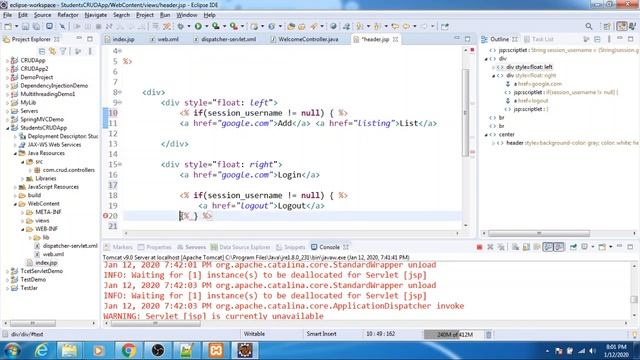Screen dimensions: 640x360
Task: Select com.crud.controllers package
Action: tap(69, 170)
